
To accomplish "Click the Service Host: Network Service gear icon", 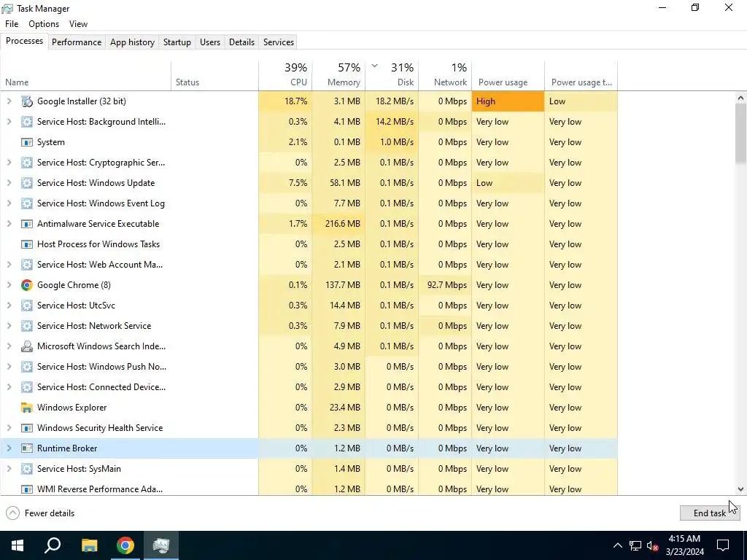I will click(x=27, y=326).
